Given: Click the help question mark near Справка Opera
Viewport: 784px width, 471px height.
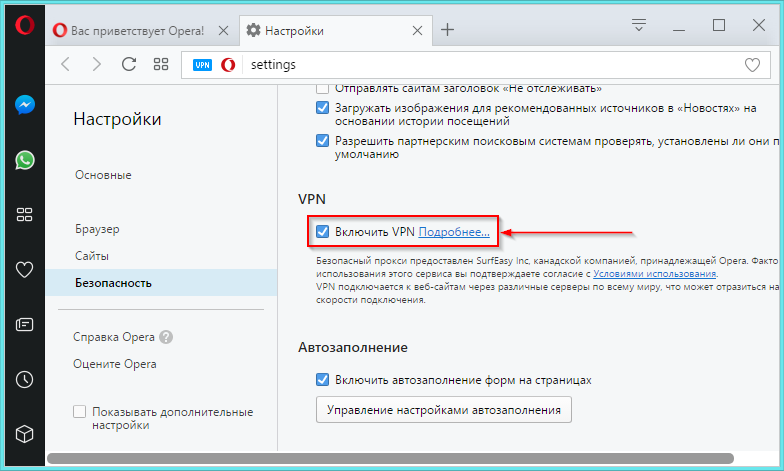Looking at the screenshot, I should (x=166, y=337).
